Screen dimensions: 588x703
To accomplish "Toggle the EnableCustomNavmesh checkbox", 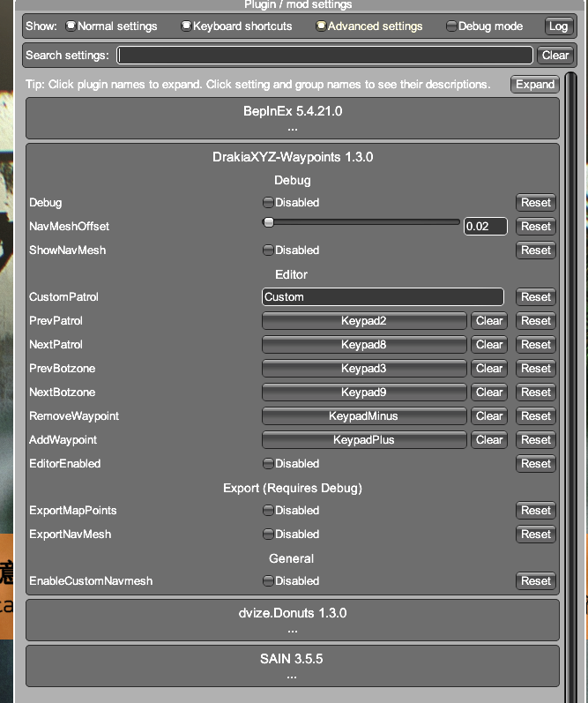I will [x=269, y=581].
